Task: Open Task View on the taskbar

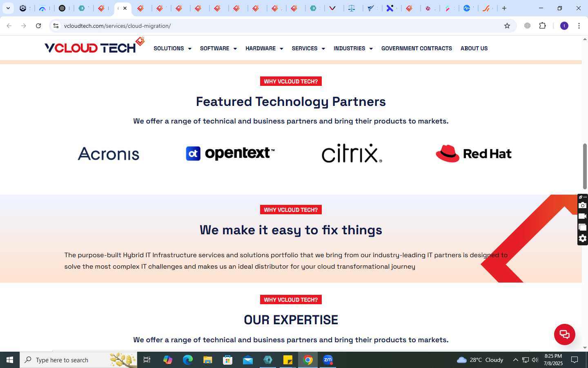Action: point(147,360)
